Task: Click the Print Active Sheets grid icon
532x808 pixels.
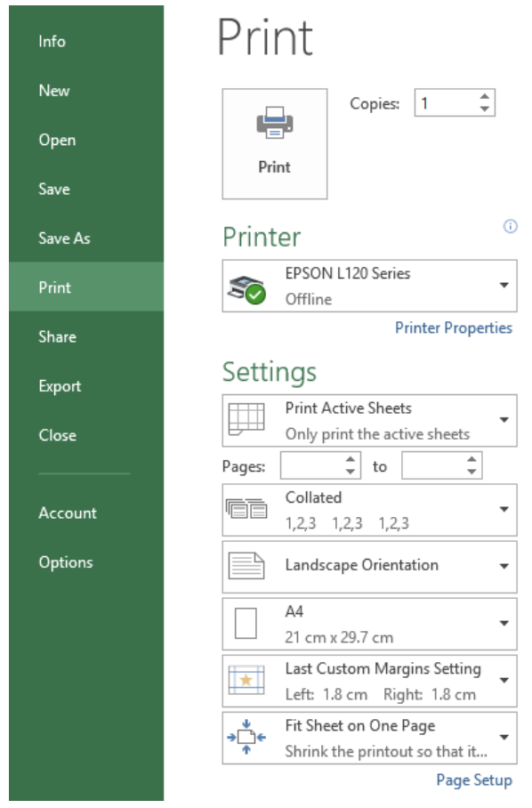Action: (246, 419)
